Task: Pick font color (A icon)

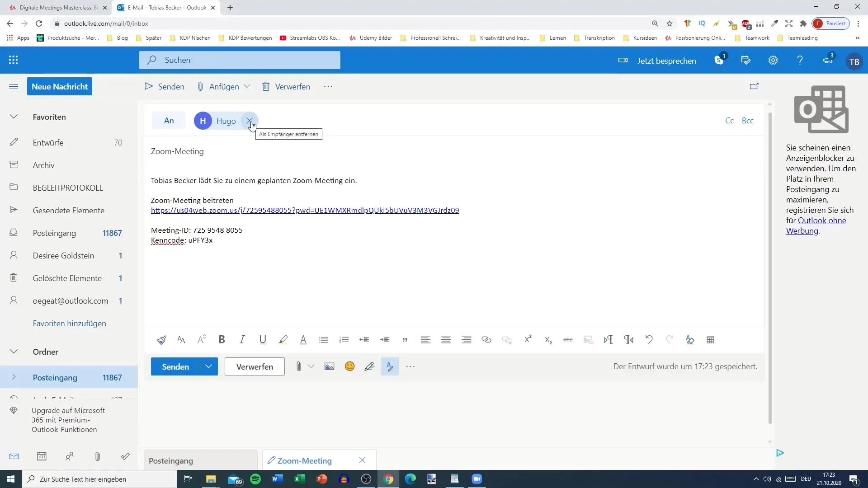Action: click(303, 340)
